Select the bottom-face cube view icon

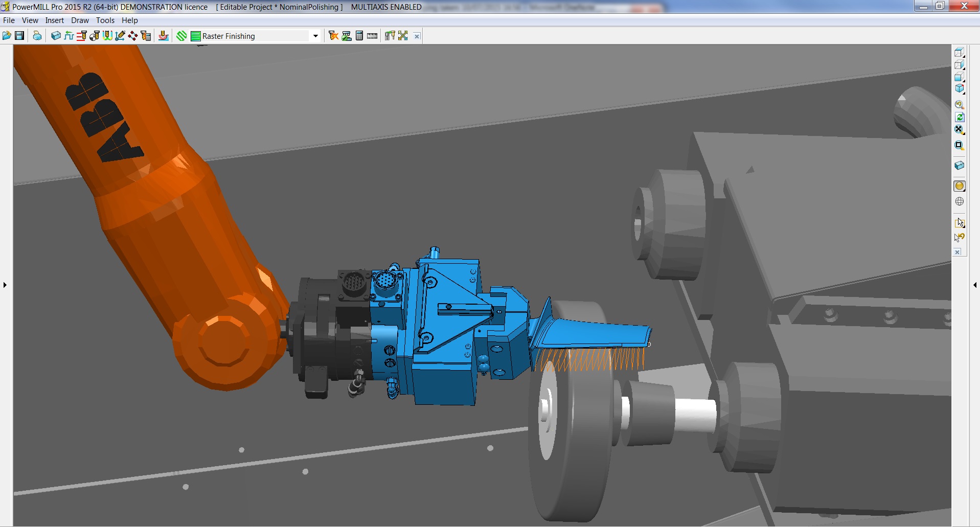click(960, 77)
